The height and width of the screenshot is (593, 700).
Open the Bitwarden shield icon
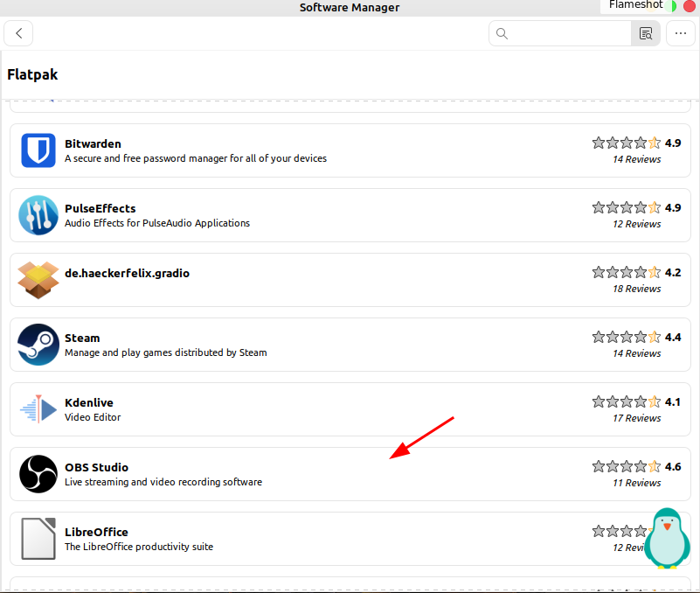38,150
